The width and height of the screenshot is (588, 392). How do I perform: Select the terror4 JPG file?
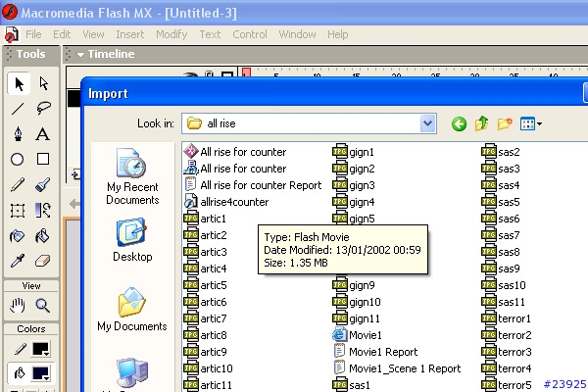[507, 368]
